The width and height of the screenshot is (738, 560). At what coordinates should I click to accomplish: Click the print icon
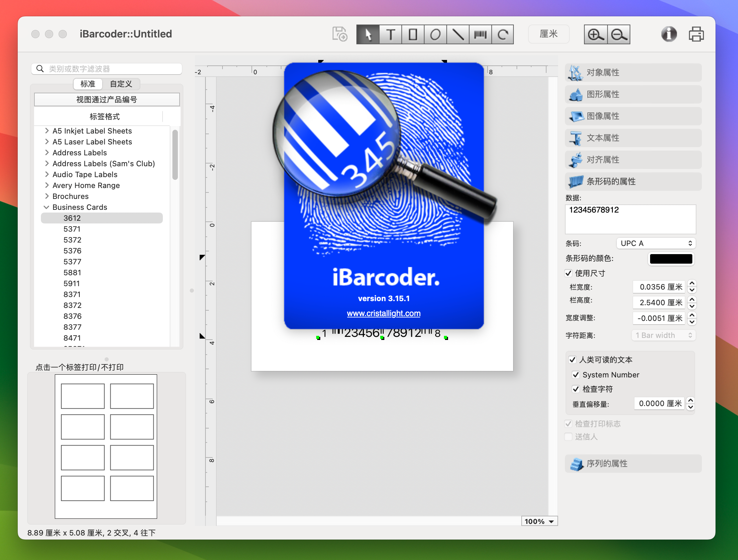[x=696, y=33]
